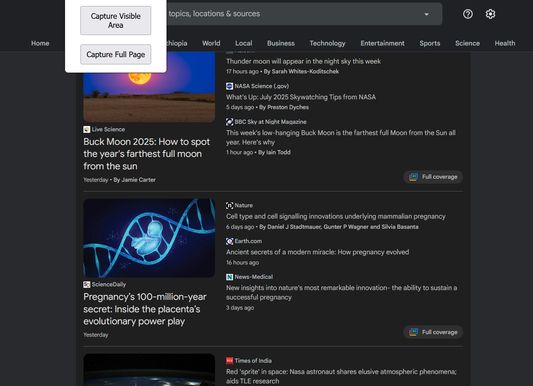The width and height of the screenshot is (533, 386).
Task: Open the Business tab
Action: click(x=281, y=43)
